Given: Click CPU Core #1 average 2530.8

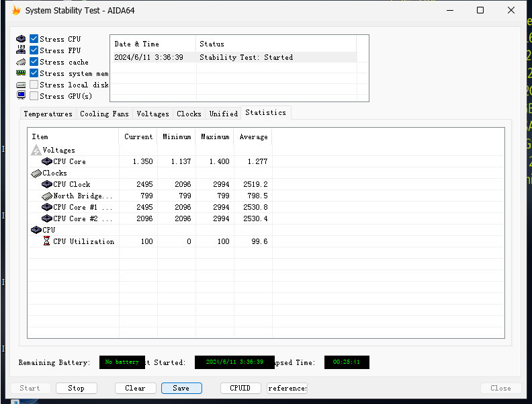Looking at the screenshot, I should (x=255, y=207).
